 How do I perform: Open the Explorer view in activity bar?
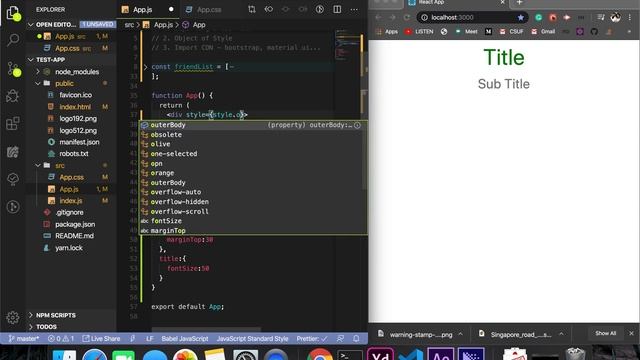point(13,12)
